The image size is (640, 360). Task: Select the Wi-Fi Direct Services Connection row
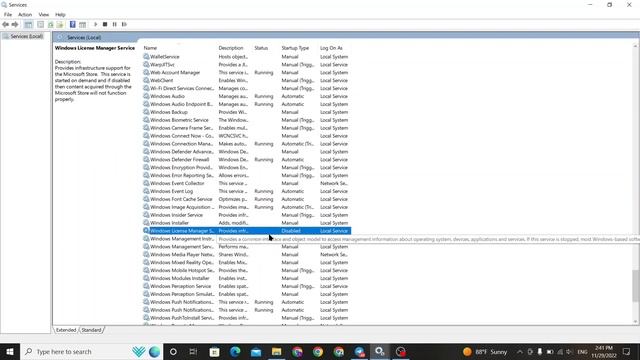click(247, 88)
